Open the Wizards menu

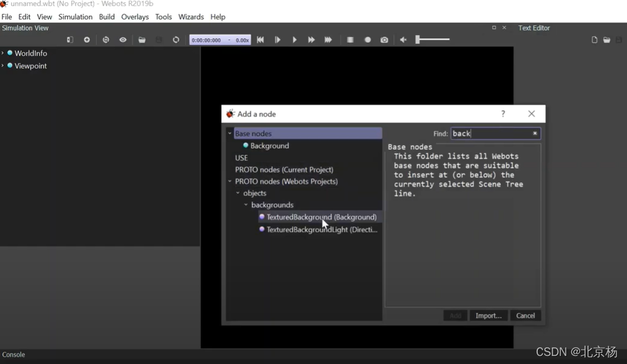tap(191, 17)
